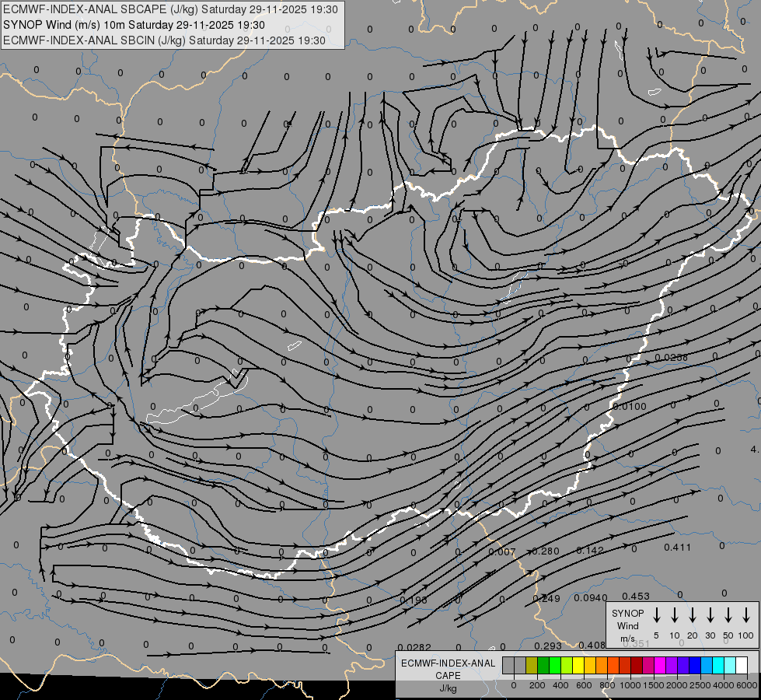Pick the amber gold CAPE swatch
The width and height of the screenshot is (761, 700).
[590, 665]
